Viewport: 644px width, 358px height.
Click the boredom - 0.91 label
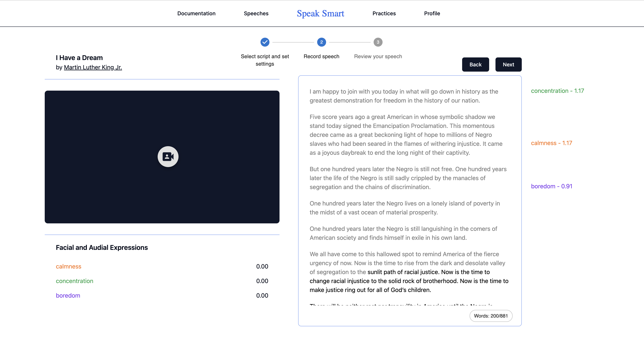pyautogui.click(x=551, y=186)
